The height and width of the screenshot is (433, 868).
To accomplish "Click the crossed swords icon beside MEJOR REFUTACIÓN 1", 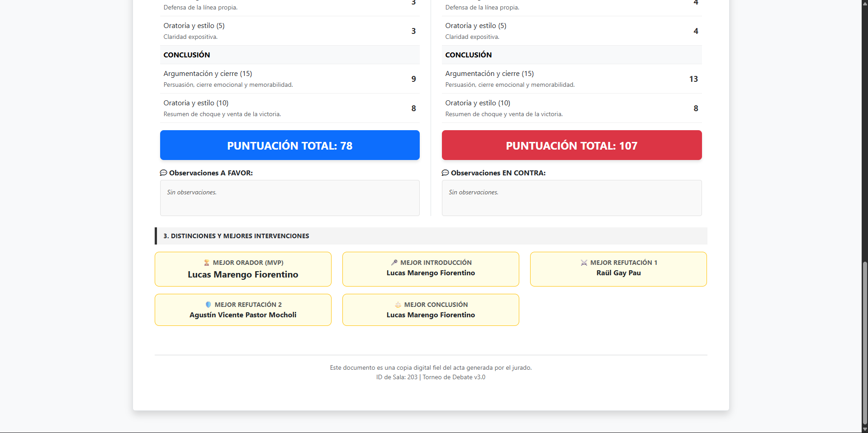I will pos(584,263).
